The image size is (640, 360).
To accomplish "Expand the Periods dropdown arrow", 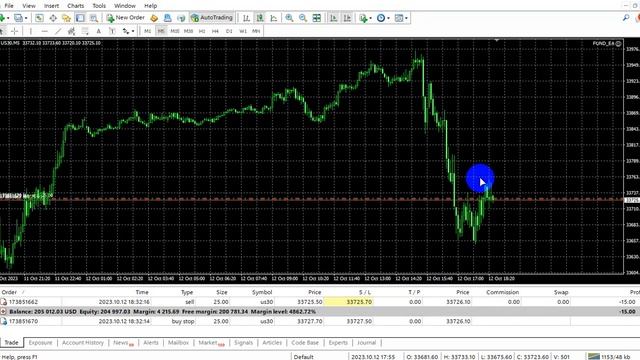I will coord(388,18).
